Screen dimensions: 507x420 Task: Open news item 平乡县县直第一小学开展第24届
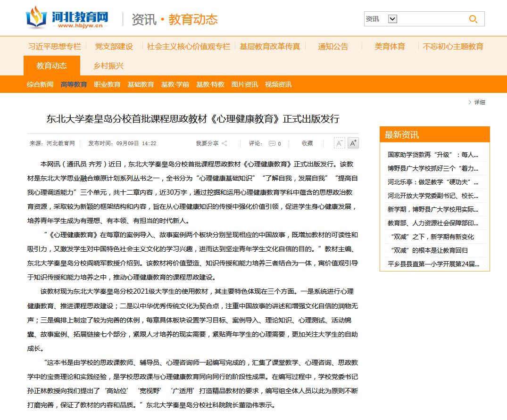433,264
